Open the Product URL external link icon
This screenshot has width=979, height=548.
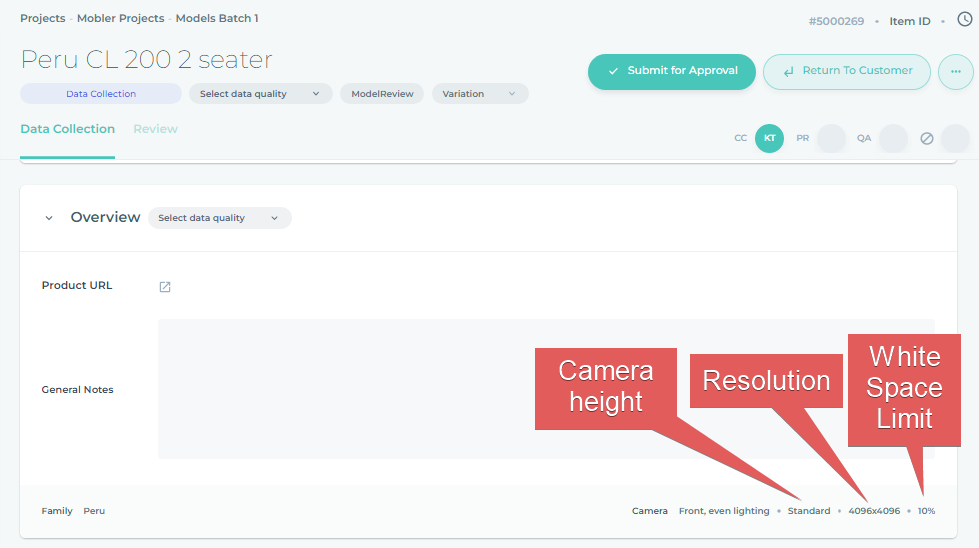(x=165, y=287)
